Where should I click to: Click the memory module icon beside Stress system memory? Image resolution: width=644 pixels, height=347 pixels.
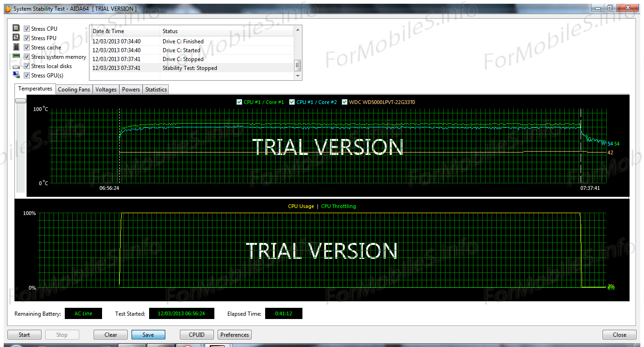click(16, 56)
